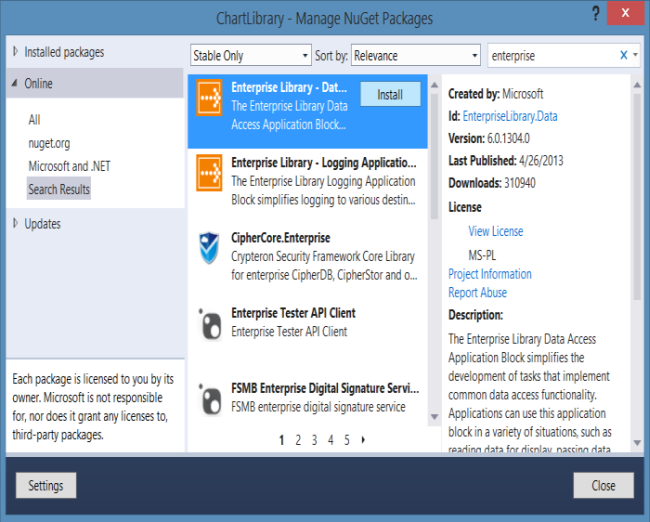Go to results page 4
Viewport: 650px width, 522px height.
point(330,439)
